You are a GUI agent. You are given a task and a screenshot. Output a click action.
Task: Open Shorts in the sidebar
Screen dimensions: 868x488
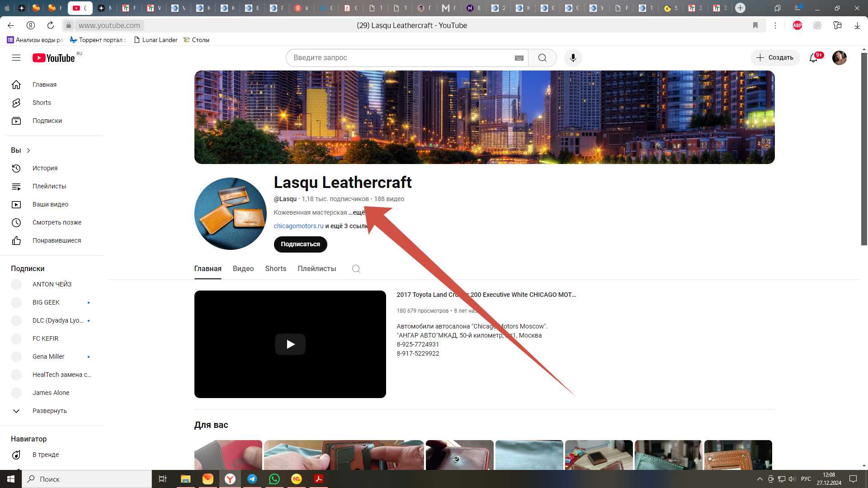tap(42, 103)
